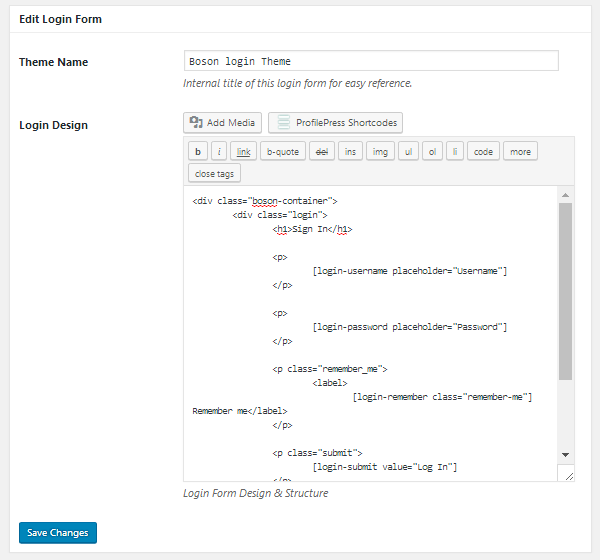Click the "Remember me</label>" code line
Screen dimensions: 600x560
point(240,411)
